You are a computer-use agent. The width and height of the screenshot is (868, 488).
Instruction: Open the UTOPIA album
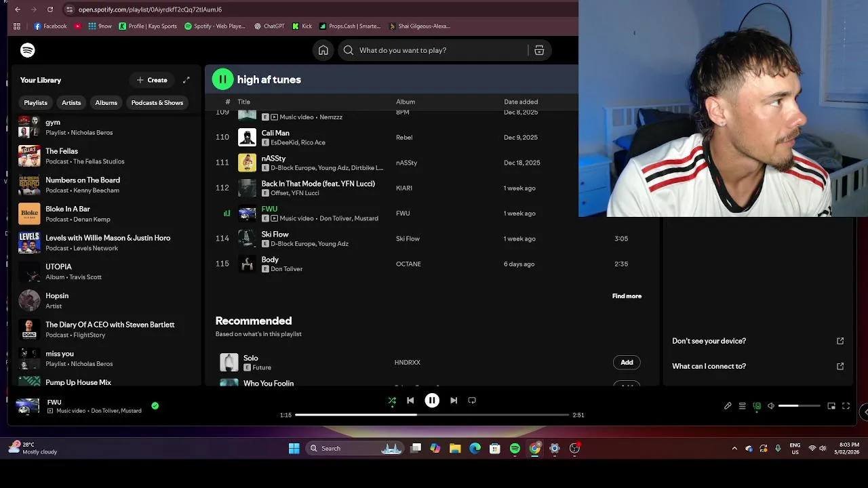coord(105,272)
